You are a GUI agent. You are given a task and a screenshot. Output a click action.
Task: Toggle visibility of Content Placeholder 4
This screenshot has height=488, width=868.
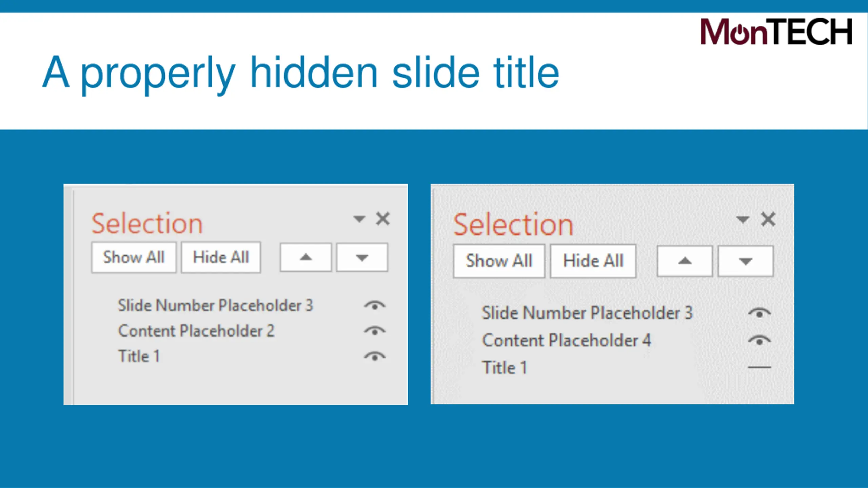759,340
